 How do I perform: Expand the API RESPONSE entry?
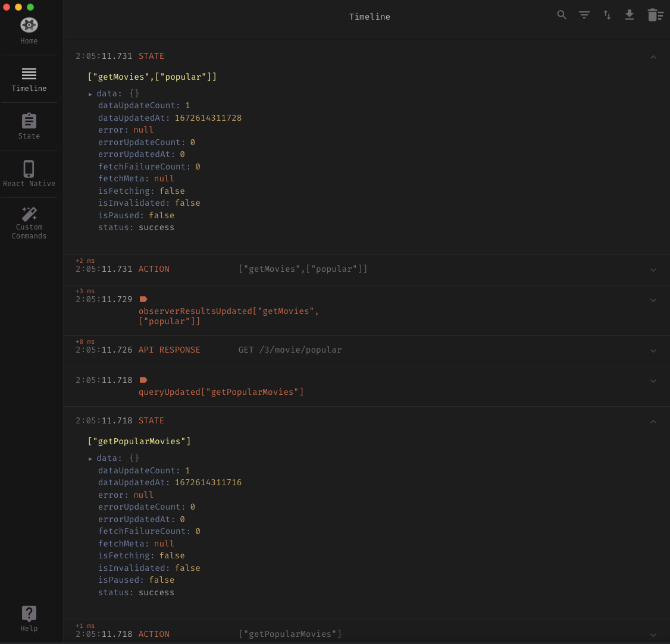point(653,351)
